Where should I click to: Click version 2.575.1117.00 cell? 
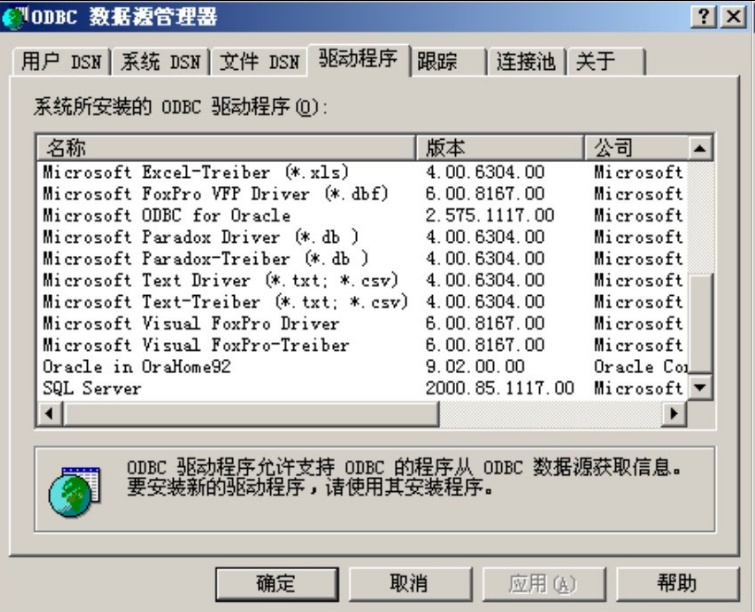[490, 215]
